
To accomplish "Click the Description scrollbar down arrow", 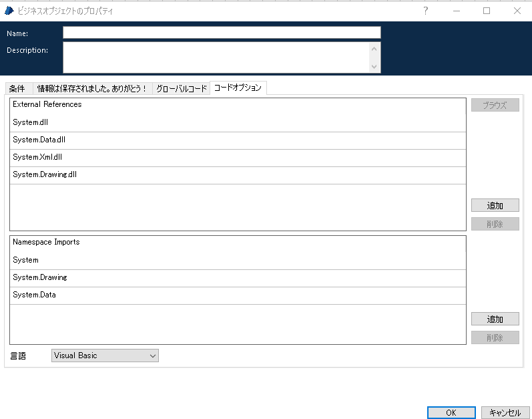I will 374,67.
